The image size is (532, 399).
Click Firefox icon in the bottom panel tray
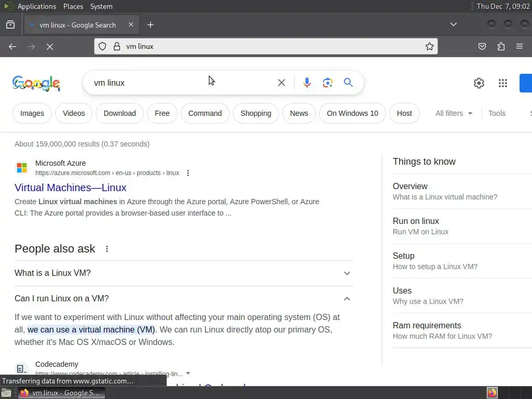pyautogui.click(x=492, y=393)
